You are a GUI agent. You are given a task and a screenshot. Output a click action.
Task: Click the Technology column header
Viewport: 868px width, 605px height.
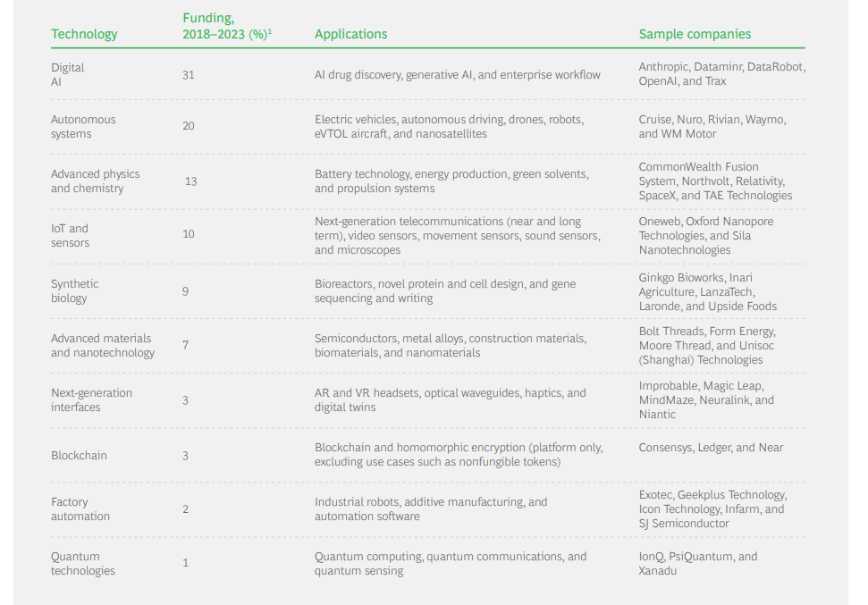click(84, 34)
